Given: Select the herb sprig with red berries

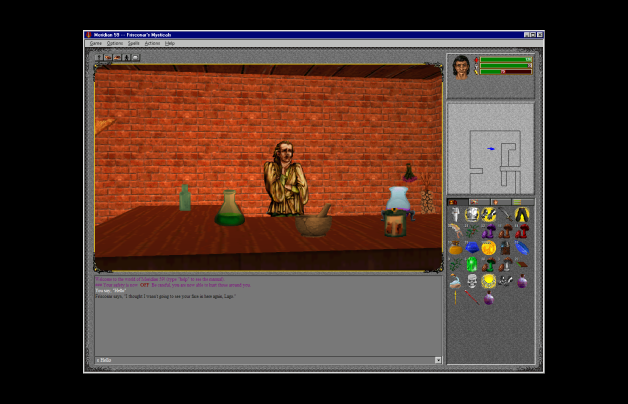Looking at the screenshot, I should pos(472,231).
